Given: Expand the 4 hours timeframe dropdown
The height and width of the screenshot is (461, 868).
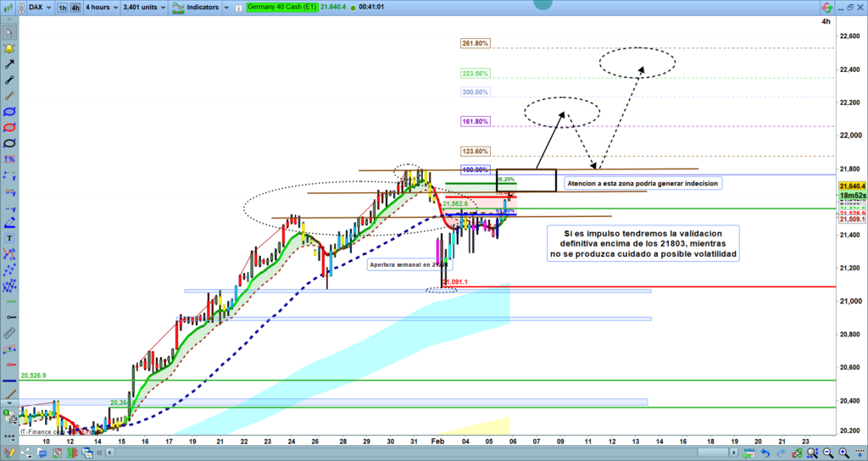Looking at the screenshot, I should (102, 7).
